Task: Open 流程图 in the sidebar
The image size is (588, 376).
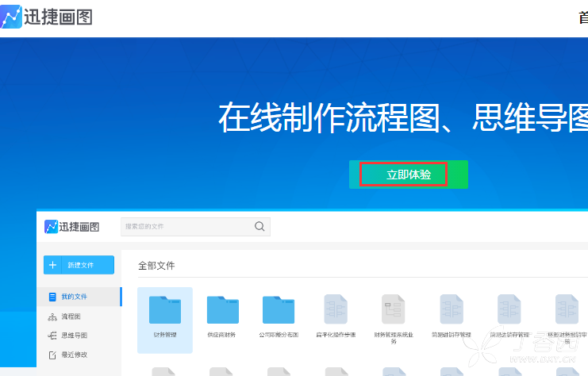Action: 64,317
